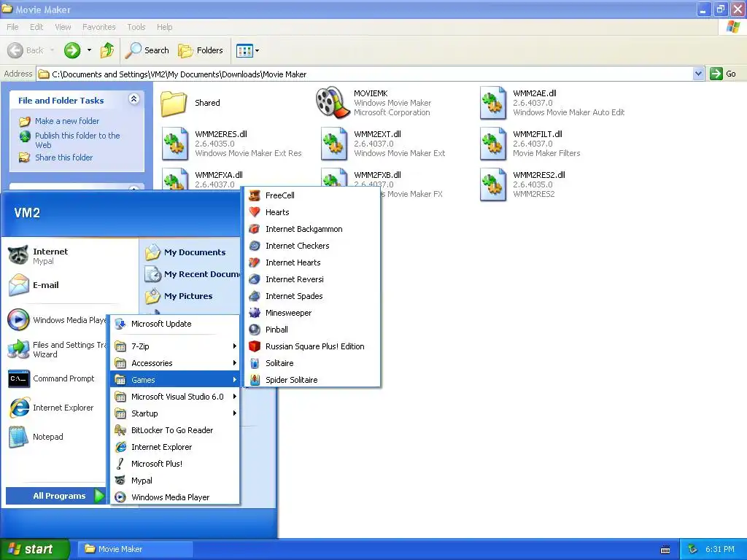This screenshot has height=560, width=747.
Task: Open the Edit menu
Action: click(36, 27)
